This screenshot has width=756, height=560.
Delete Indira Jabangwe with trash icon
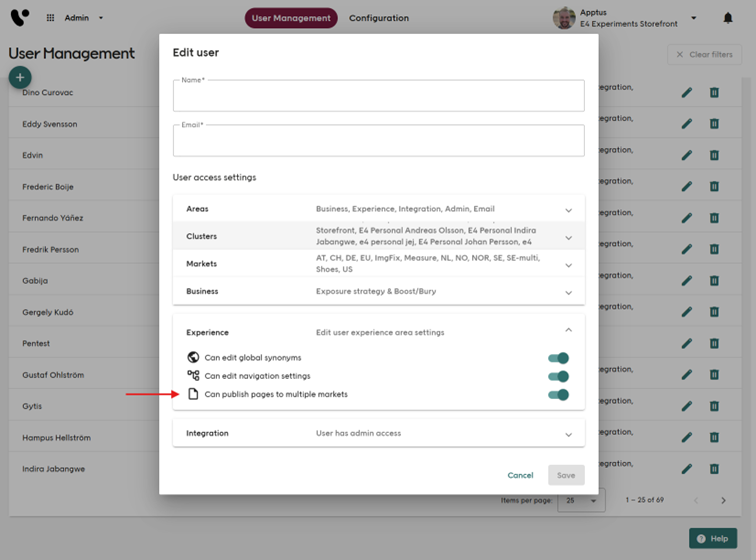click(715, 468)
